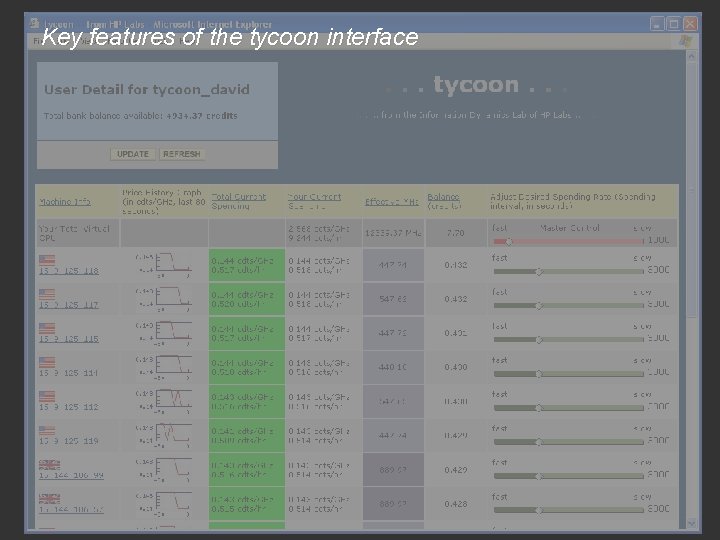The image size is (720, 540).
Task: Click the Internet Explorer page icon in title bar
Action: click(34, 22)
